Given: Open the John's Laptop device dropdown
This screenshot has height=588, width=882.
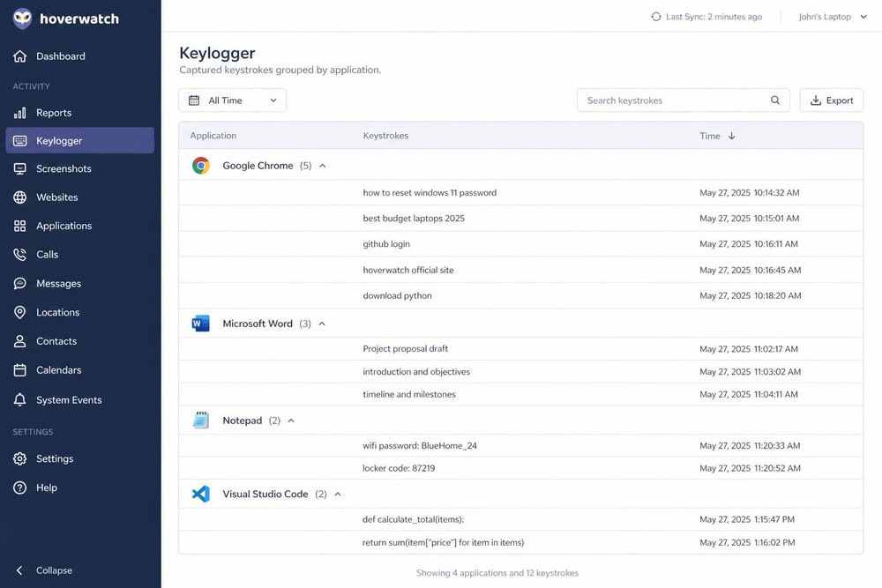Looking at the screenshot, I should [833, 17].
